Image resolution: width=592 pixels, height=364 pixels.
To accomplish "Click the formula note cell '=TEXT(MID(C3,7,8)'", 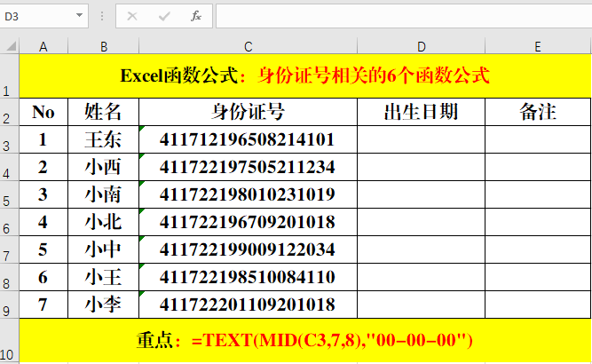I will (305, 341).
